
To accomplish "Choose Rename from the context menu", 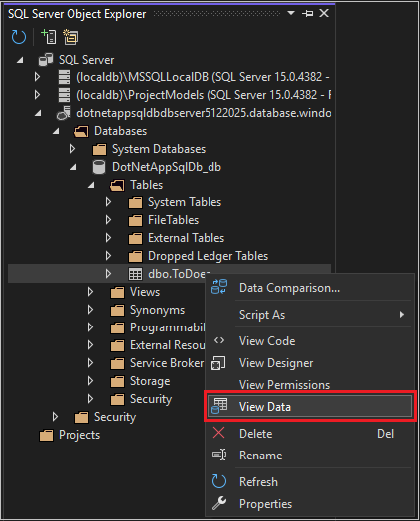I will point(310,456).
